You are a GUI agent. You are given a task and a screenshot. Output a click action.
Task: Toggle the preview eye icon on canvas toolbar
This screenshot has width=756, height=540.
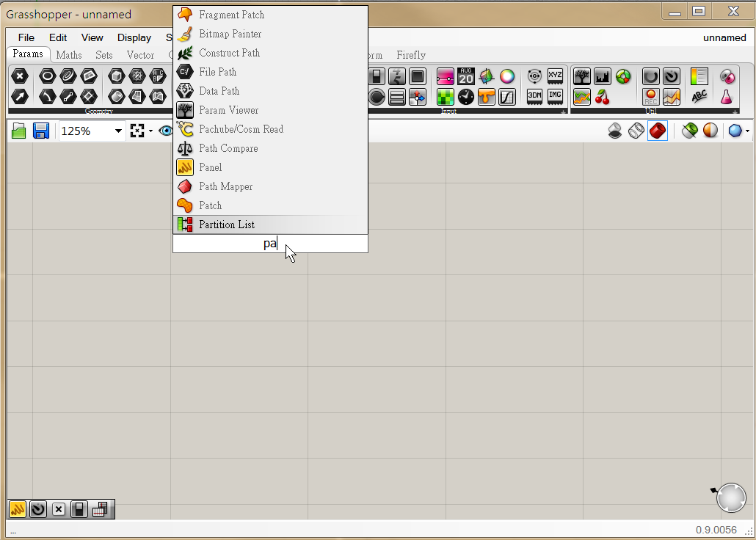165,131
